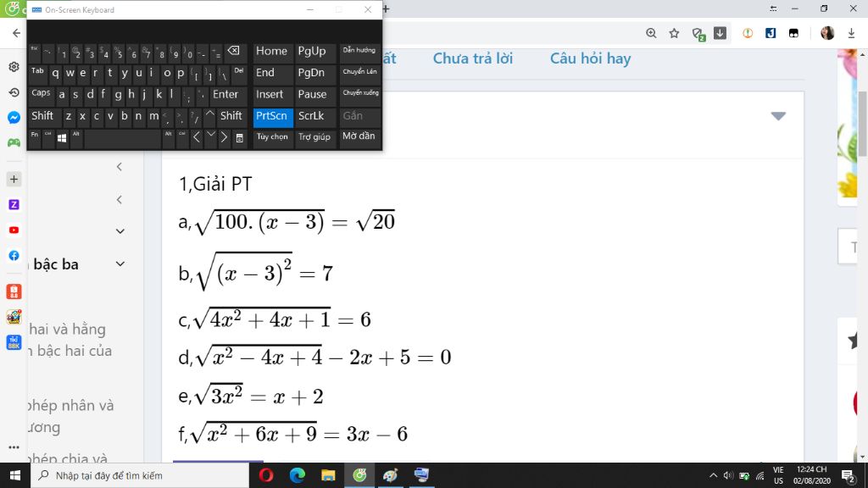868x488 pixels.
Task: Open File Explorer from the taskbar
Action: (x=328, y=475)
